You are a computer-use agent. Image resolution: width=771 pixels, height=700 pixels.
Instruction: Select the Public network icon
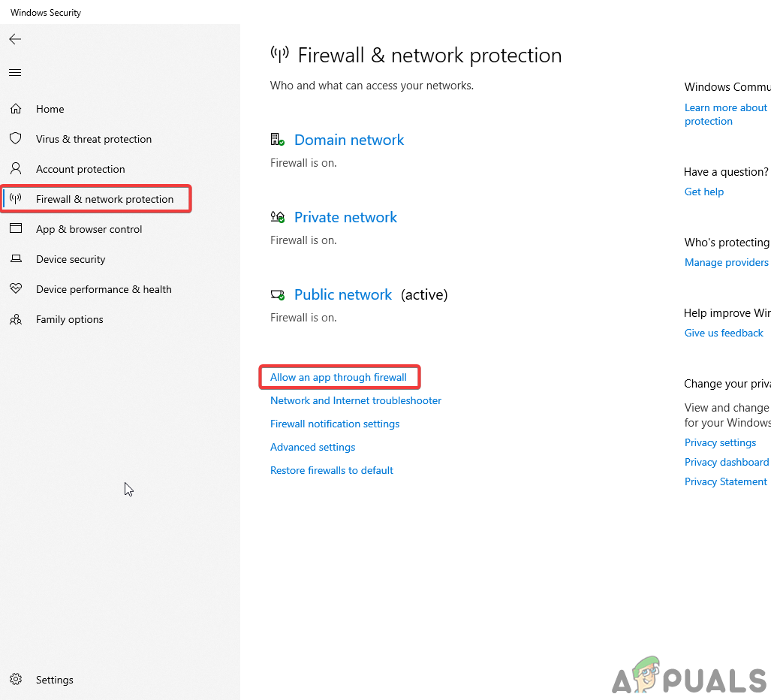[x=276, y=294]
